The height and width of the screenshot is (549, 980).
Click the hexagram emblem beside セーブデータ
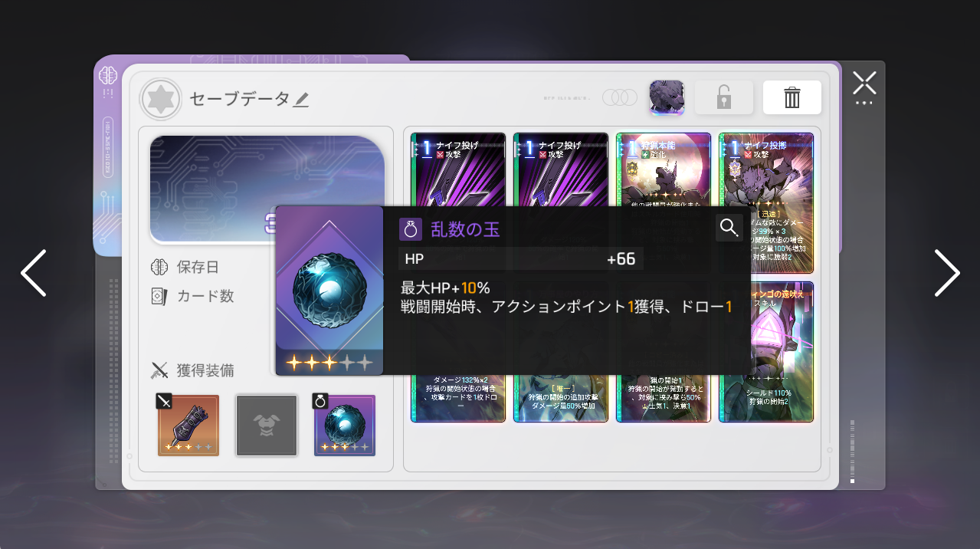[x=161, y=100]
